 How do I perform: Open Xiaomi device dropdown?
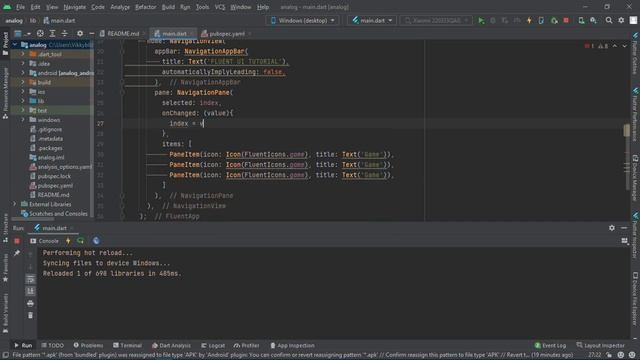[x=436, y=20]
